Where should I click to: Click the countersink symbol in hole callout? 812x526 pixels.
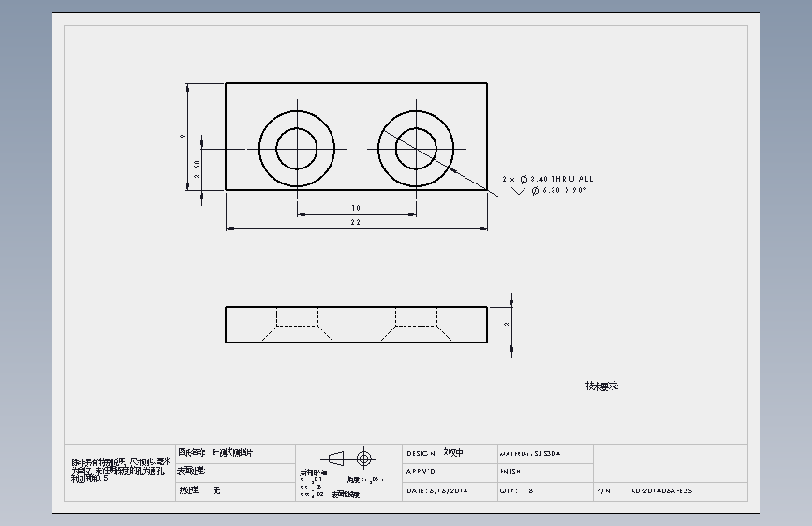(518, 191)
